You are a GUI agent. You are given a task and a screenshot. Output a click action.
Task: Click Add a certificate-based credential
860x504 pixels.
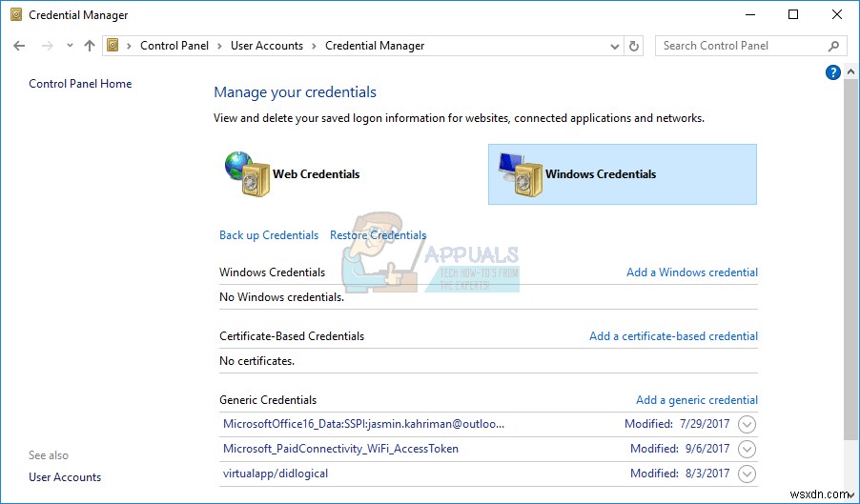(x=673, y=336)
